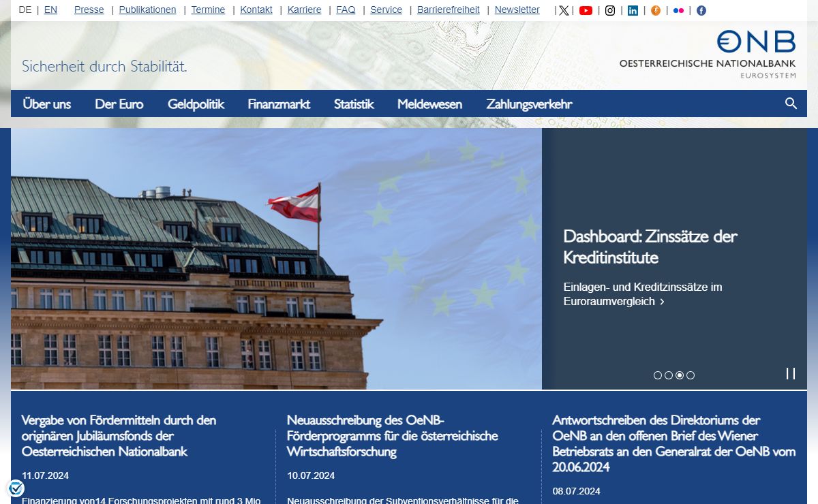This screenshot has width=818, height=504.
Task: Select the first carousel slide dot
Action: [x=658, y=375]
